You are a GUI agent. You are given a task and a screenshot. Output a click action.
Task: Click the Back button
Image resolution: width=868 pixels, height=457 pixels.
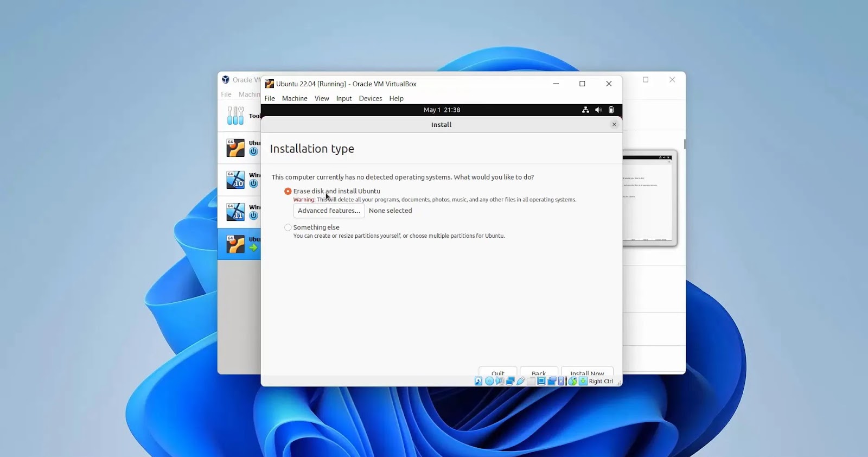pyautogui.click(x=539, y=372)
